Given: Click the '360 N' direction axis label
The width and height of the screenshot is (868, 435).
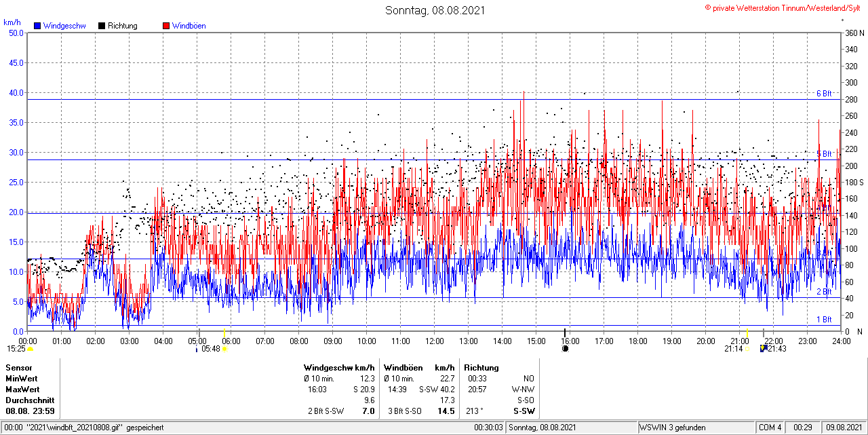Looking at the screenshot, I should point(854,33).
